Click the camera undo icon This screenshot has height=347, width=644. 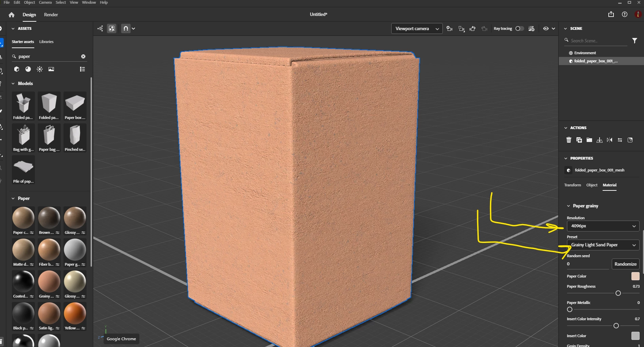(473, 28)
